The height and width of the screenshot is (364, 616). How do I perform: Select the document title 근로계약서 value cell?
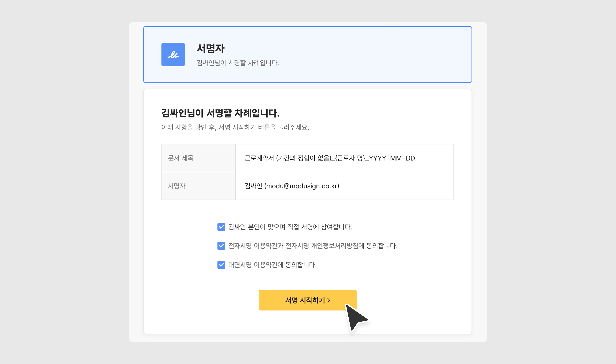click(x=329, y=158)
